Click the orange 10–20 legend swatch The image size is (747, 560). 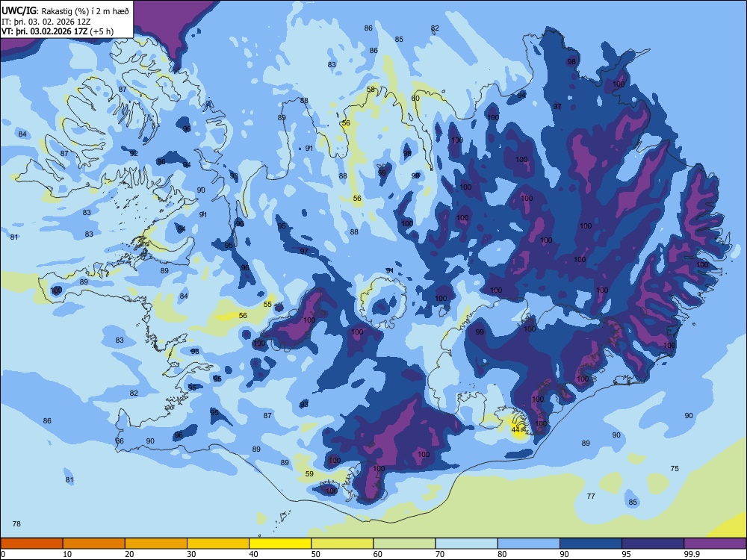click(x=94, y=544)
